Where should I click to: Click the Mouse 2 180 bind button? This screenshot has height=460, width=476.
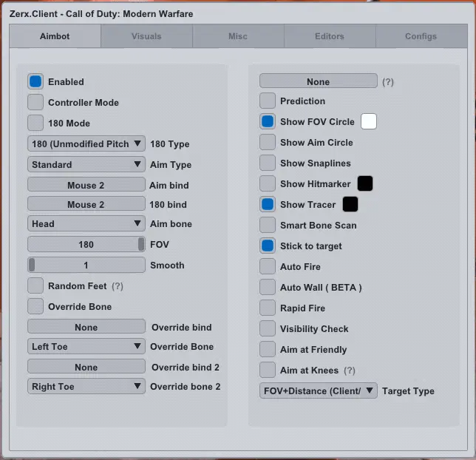pyautogui.click(x=86, y=204)
